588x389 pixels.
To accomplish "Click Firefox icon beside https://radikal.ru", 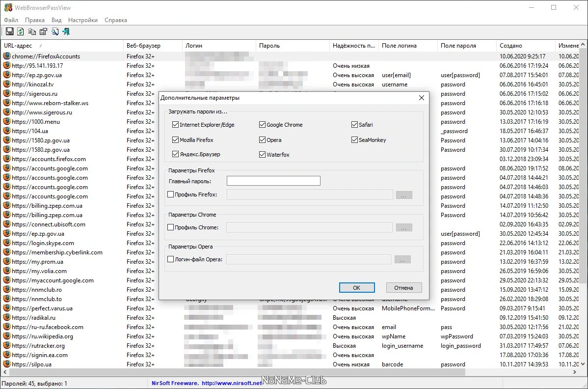I will point(7,317).
